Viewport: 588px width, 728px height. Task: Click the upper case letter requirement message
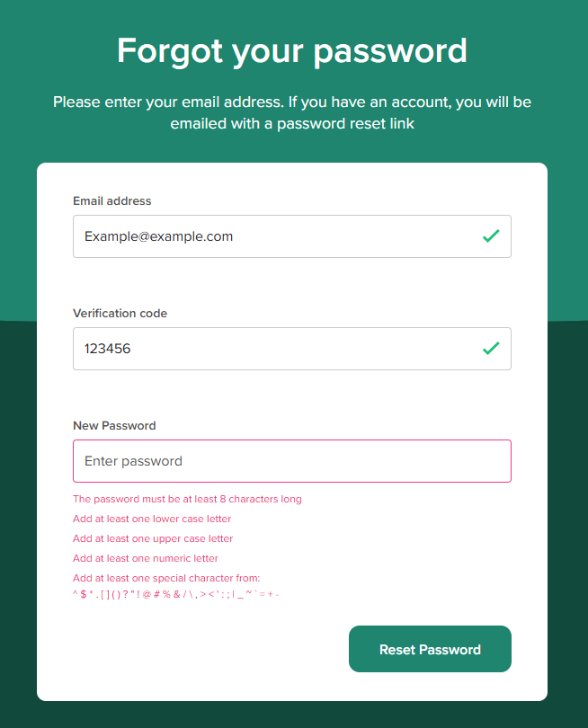[153, 538]
